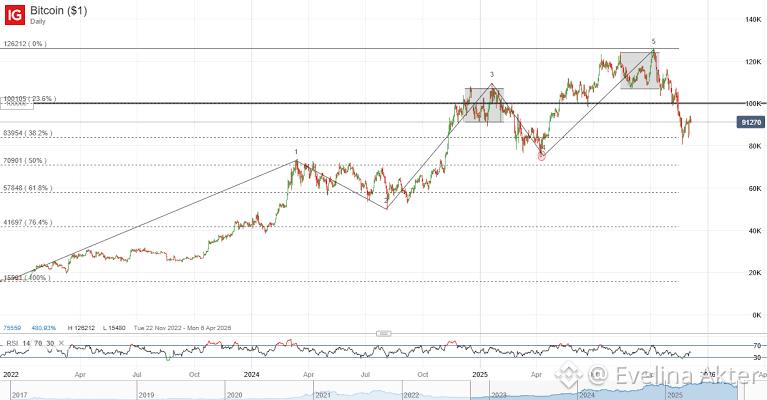
Task: Click the 60K price axis label
Action: (755, 189)
